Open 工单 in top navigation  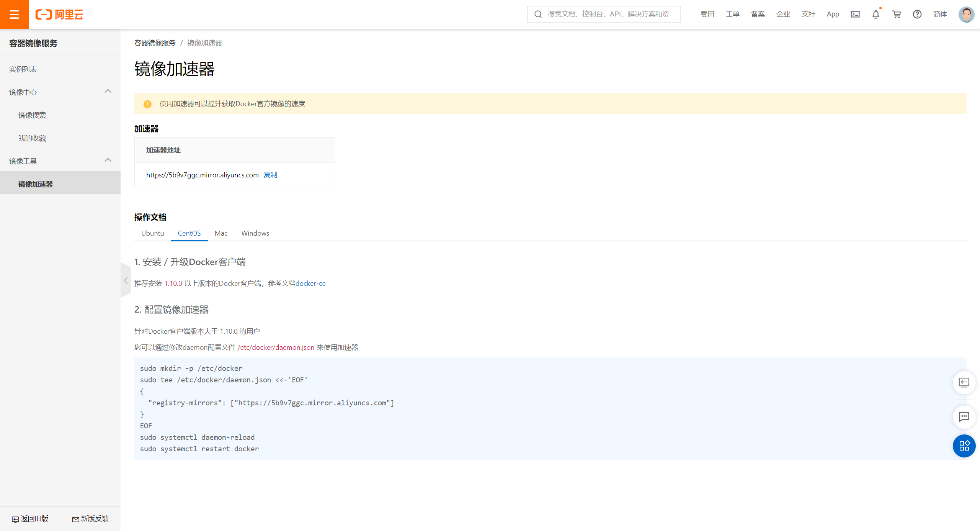[732, 14]
